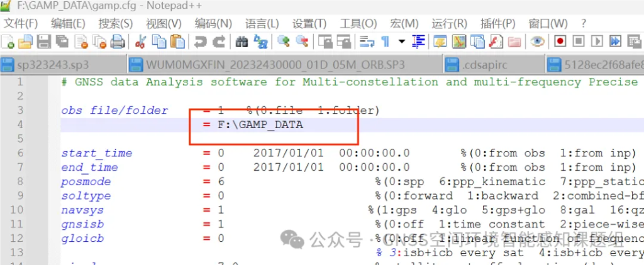Screen dimensions: 644x265
Task: Click the F:\GAMP_DATA path text on line 4
Action: pos(260,124)
